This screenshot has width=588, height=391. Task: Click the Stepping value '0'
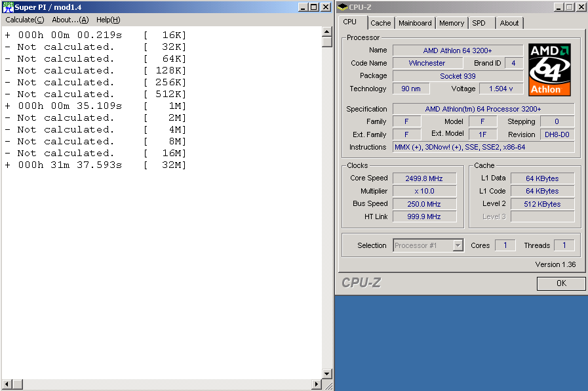557,121
